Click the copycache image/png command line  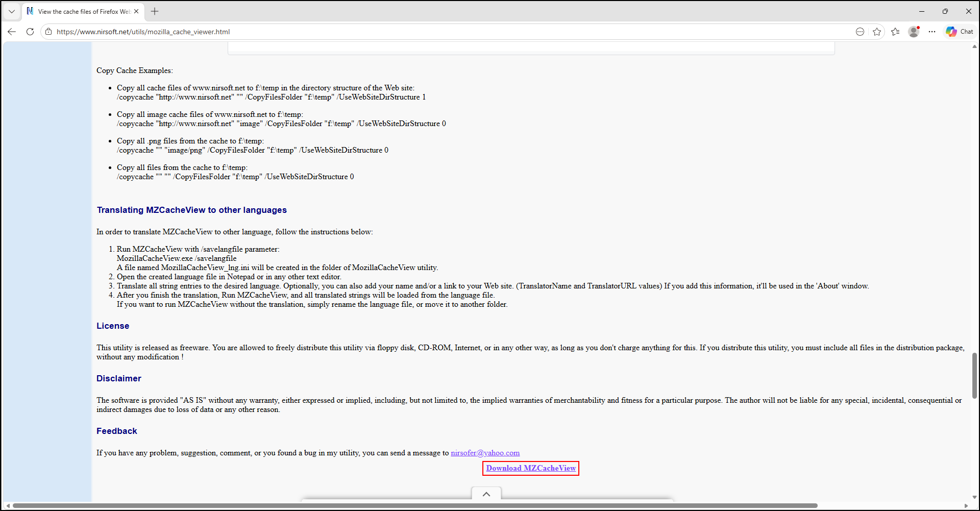pyautogui.click(x=253, y=150)
